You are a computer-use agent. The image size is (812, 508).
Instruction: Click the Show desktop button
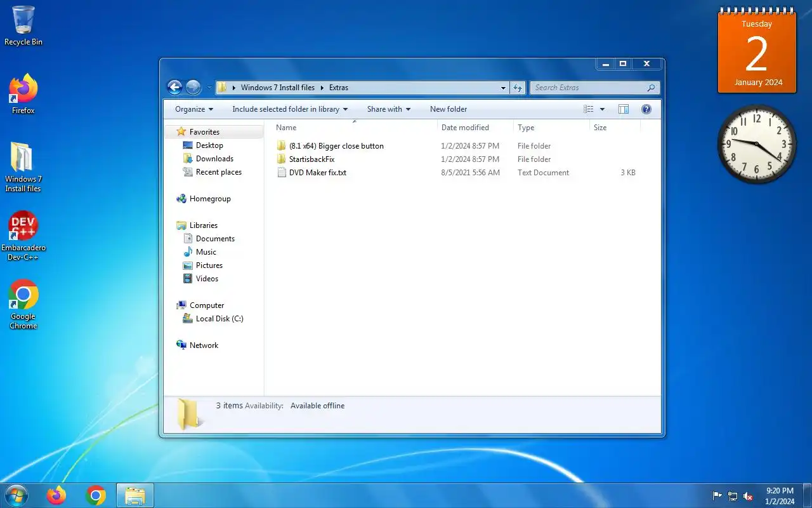pyautogui.click(x=807, y=495)
